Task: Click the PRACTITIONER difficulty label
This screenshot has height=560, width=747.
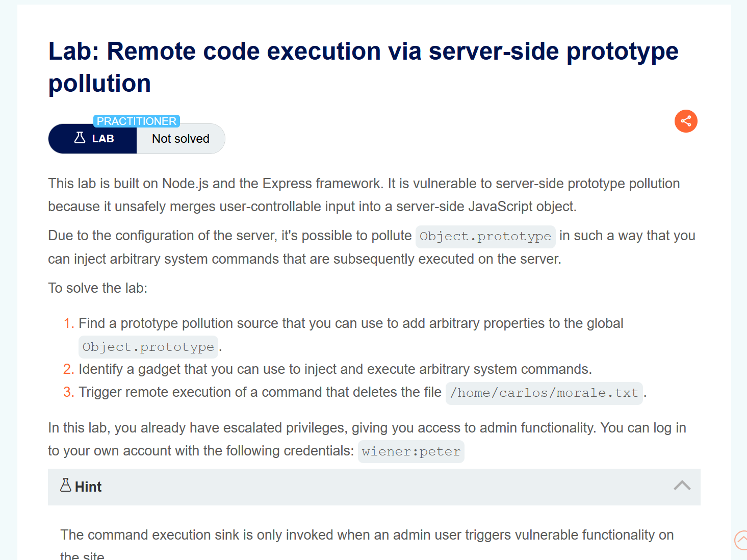Action: [x=137, y=121]
